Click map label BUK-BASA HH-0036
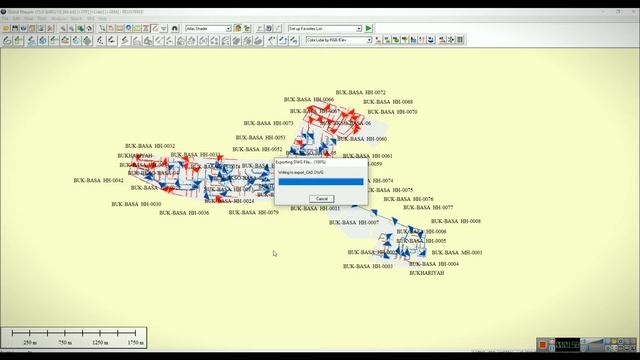Image resolution: width=640 pixels, height=360 pixels. tap(184, 213)
